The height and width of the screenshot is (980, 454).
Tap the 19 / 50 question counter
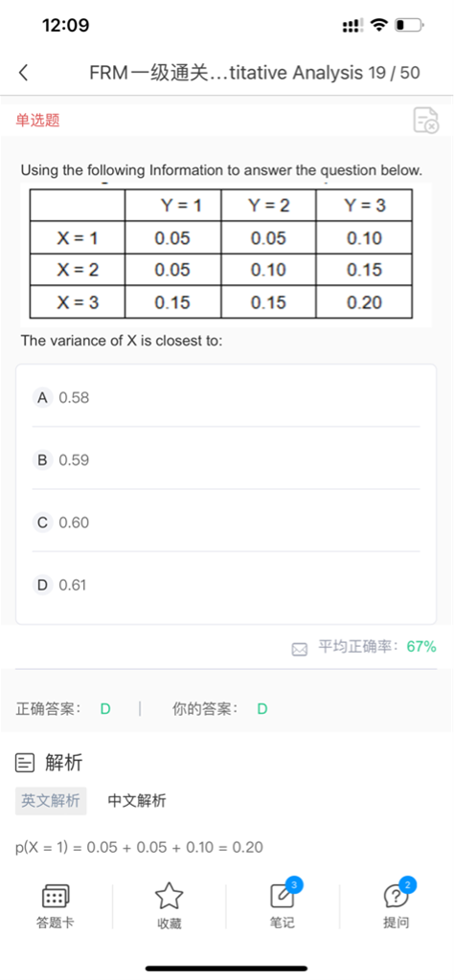pos(394,73)
